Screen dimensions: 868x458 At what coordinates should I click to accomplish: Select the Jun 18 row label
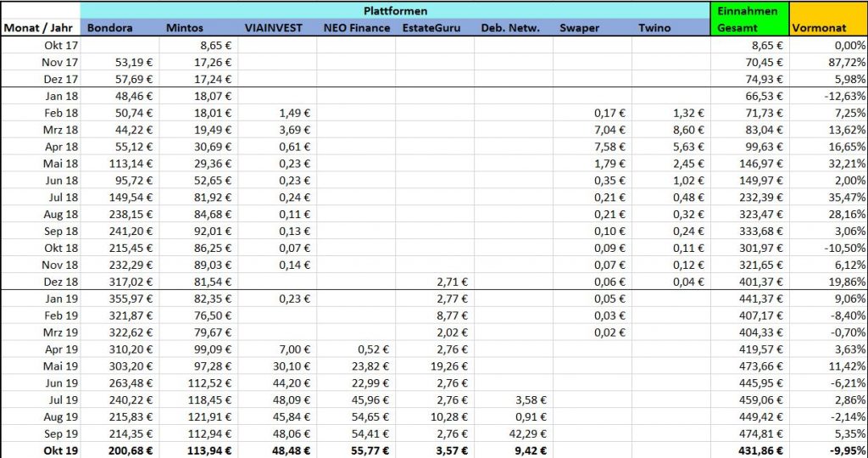(41, 181)
